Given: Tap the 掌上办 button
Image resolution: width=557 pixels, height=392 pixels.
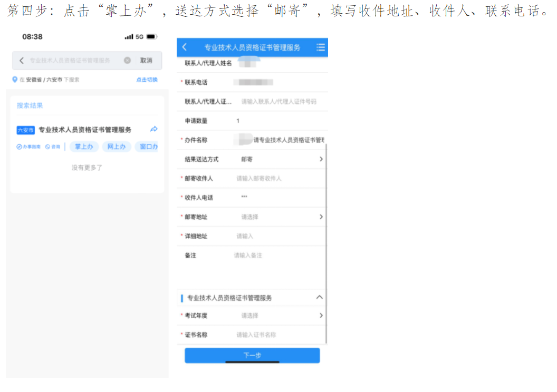Looking at the screenshot, I should coord(84,146).
